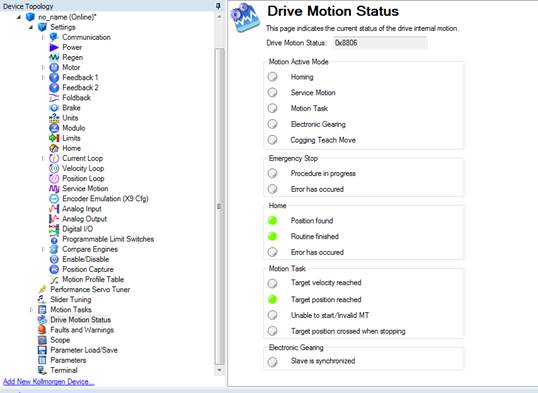Open the Home house icon
The image size is (538, 393).
click(54, 148)
